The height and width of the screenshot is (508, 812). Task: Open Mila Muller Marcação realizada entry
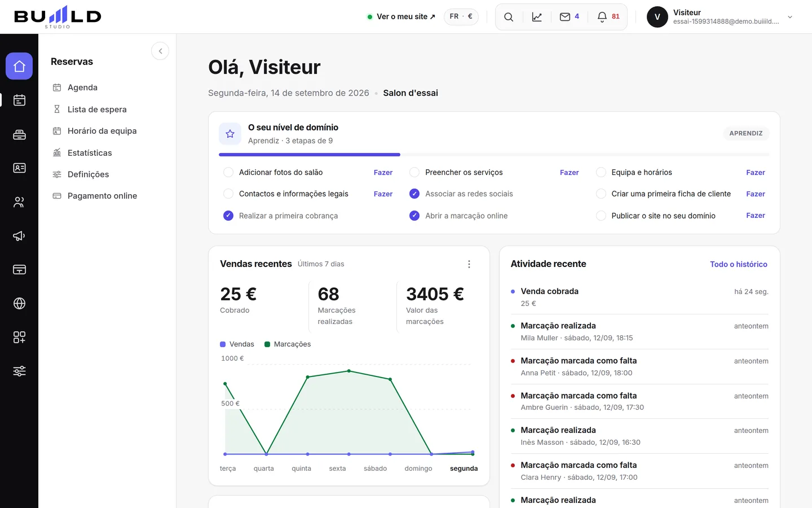pos(639,331)
